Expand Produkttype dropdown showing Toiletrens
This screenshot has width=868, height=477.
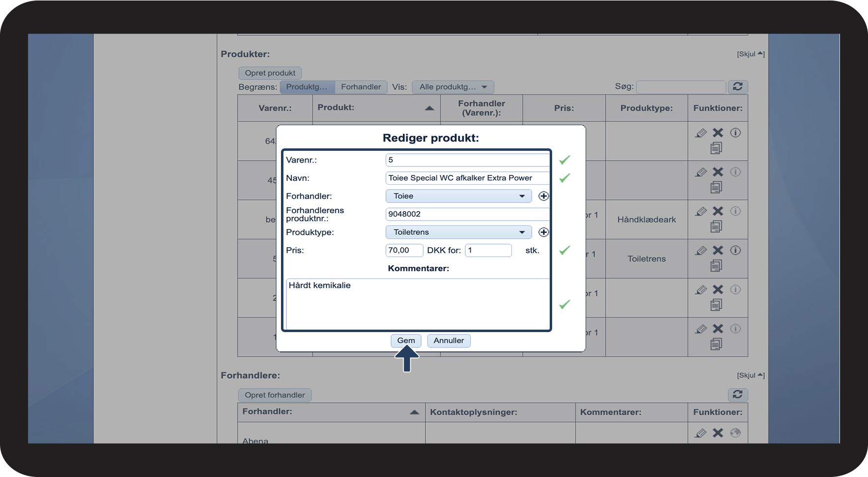point(458,232)
